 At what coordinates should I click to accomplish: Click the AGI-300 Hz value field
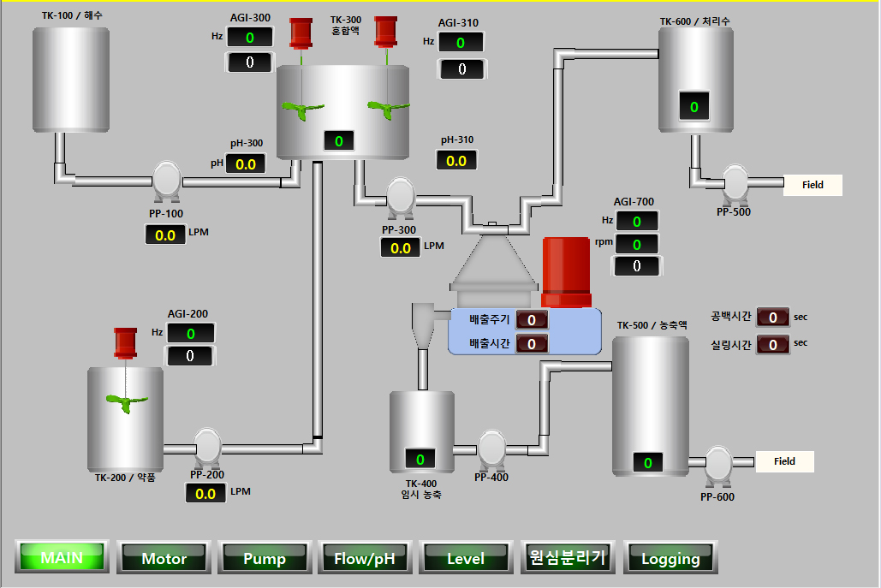click(250, 37)
